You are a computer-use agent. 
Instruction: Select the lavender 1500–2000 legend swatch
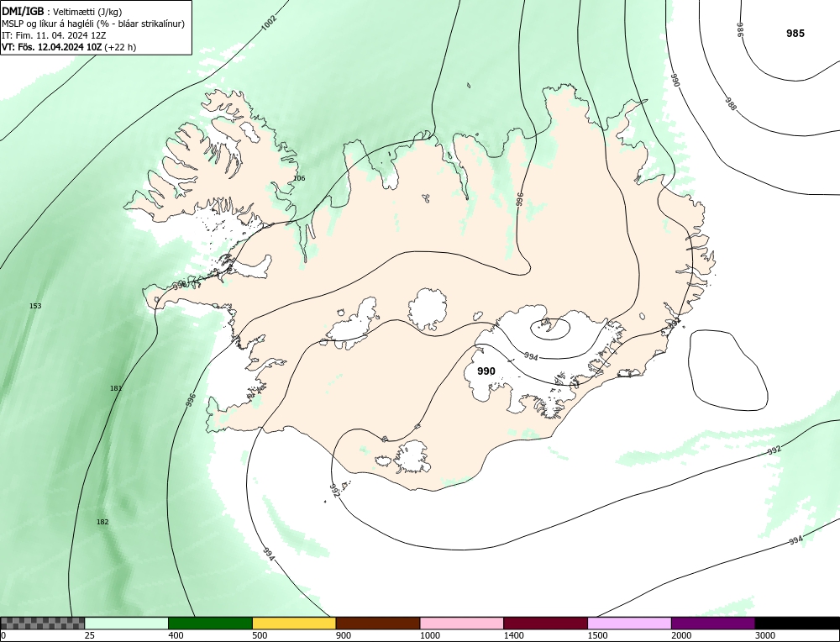[629, 624]
